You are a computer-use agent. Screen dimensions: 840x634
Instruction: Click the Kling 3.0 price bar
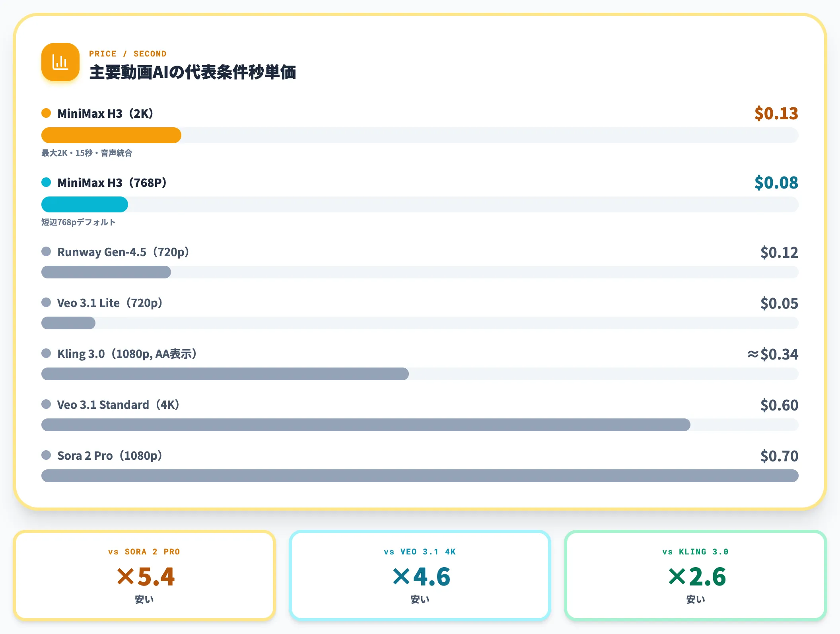[225, 374]
